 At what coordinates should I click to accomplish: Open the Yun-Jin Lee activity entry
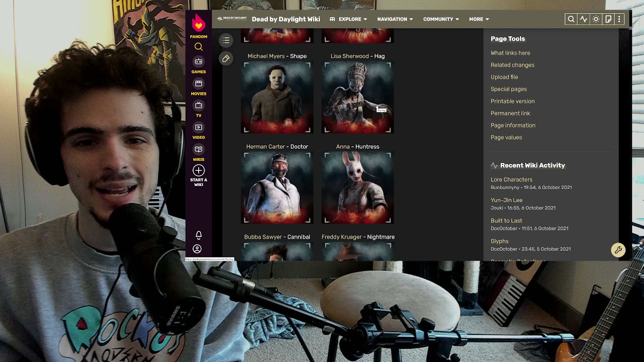(x=506, y=200)
